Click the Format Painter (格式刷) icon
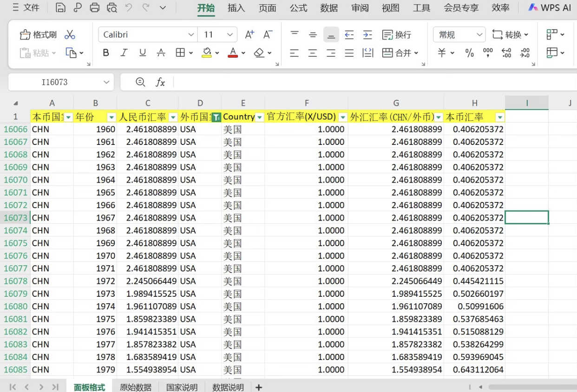The height and width of the screenshot is (392, 577). (38, 34)
